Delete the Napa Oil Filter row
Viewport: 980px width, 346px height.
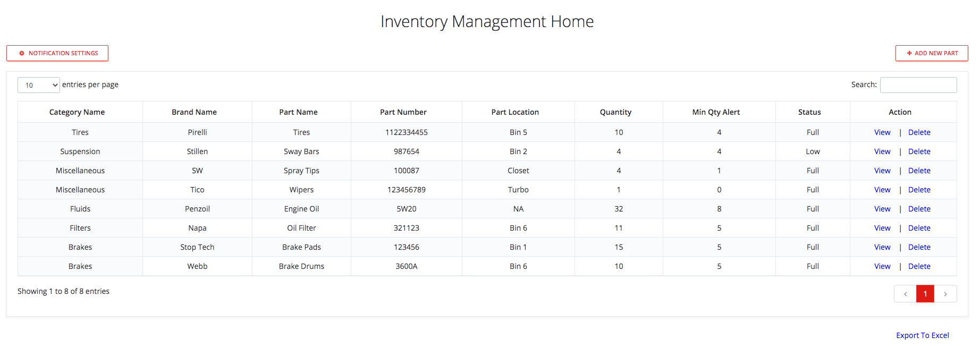click(919, 228)
